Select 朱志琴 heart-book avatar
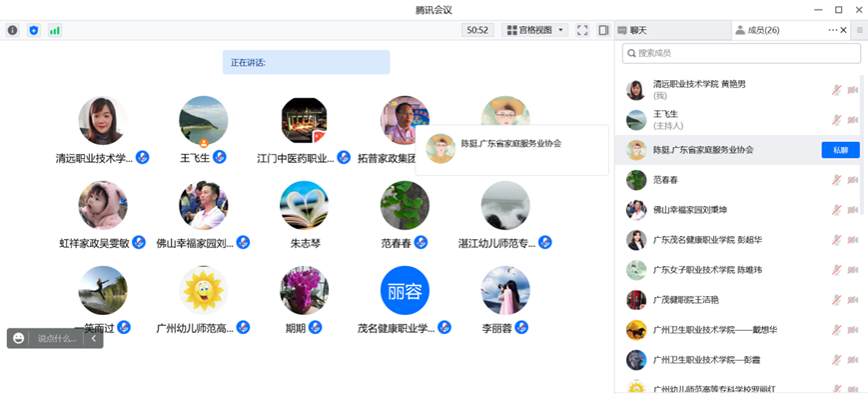This screenshot has height=394, width=868. tap(304, 206)
